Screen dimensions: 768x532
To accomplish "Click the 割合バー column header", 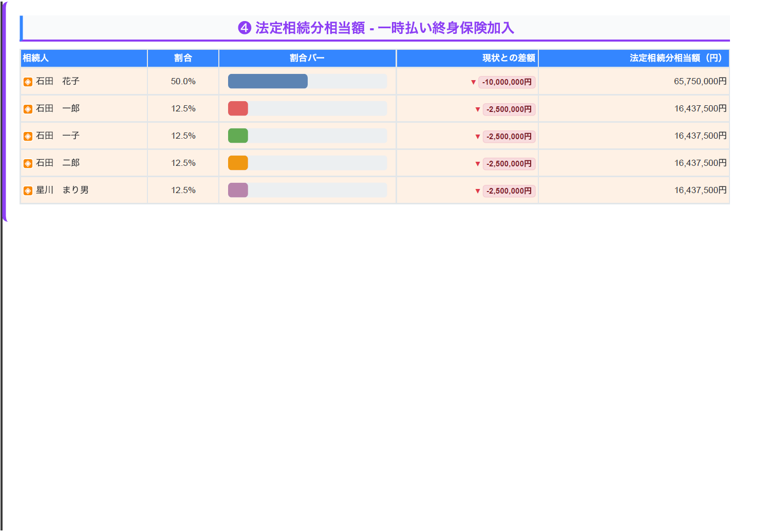I will (x=307, y=58).
